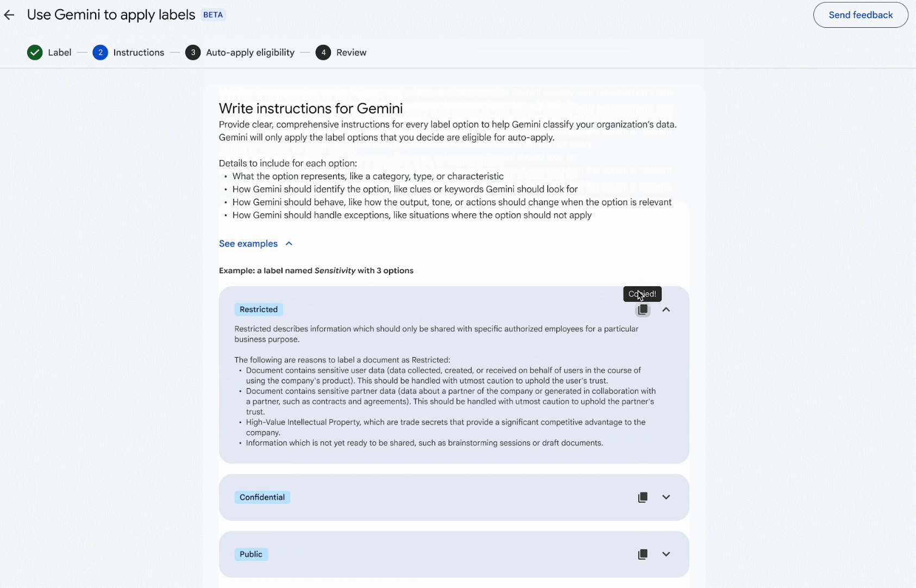Click the Confidential label chip
The width and height of the screenshot is (916, 588).
point(262,497)
